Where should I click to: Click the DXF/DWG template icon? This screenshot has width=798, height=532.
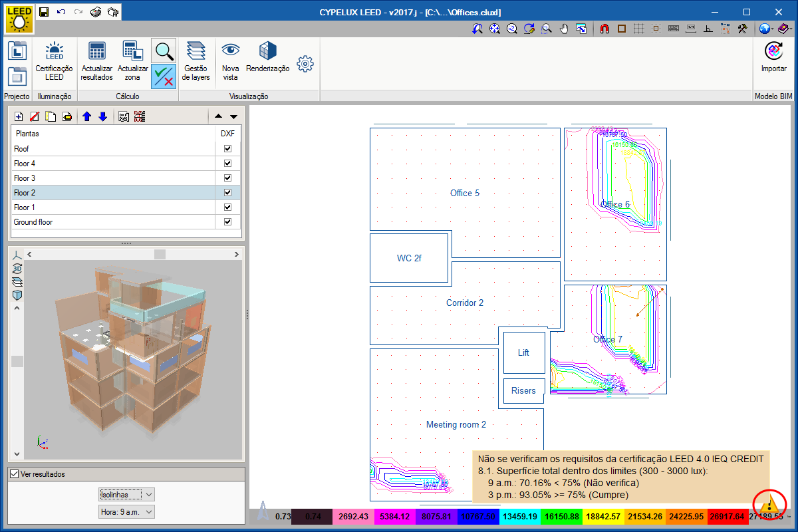tap(124, 116)
